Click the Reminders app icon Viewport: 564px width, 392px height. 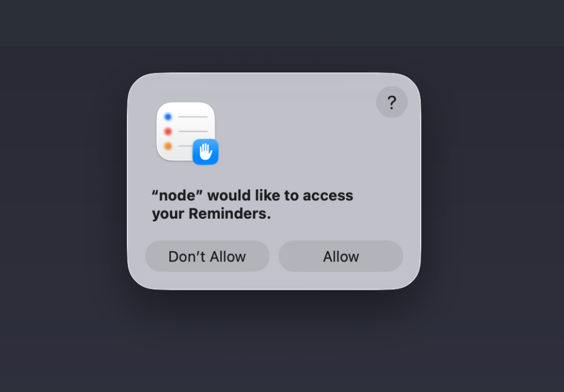[x=186, y=132]
